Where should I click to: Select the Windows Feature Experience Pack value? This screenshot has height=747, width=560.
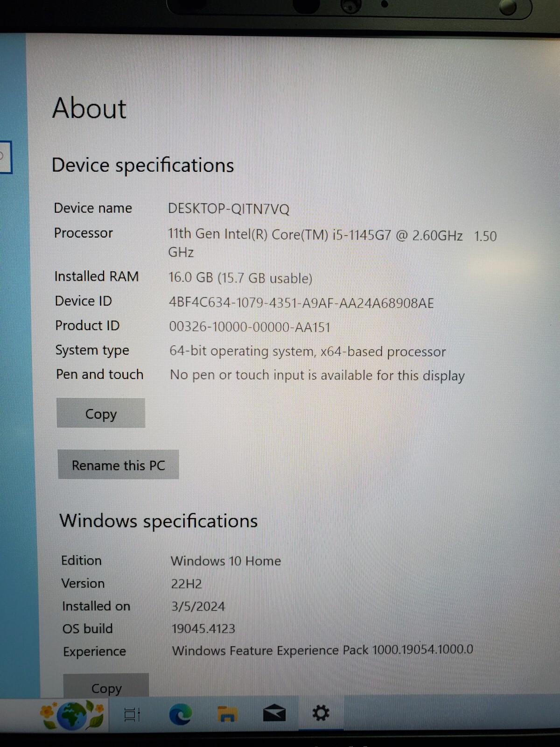[x=322, y=650]
